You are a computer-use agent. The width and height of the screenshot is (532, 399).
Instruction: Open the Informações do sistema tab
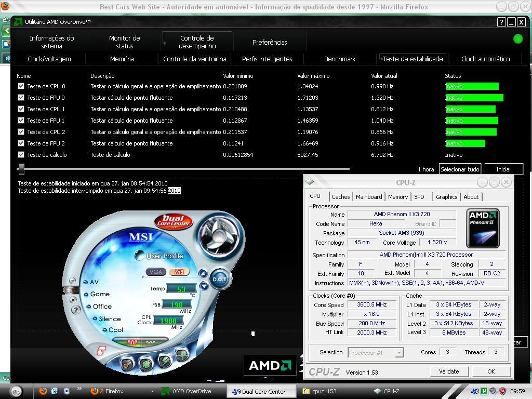coord(51,42)
